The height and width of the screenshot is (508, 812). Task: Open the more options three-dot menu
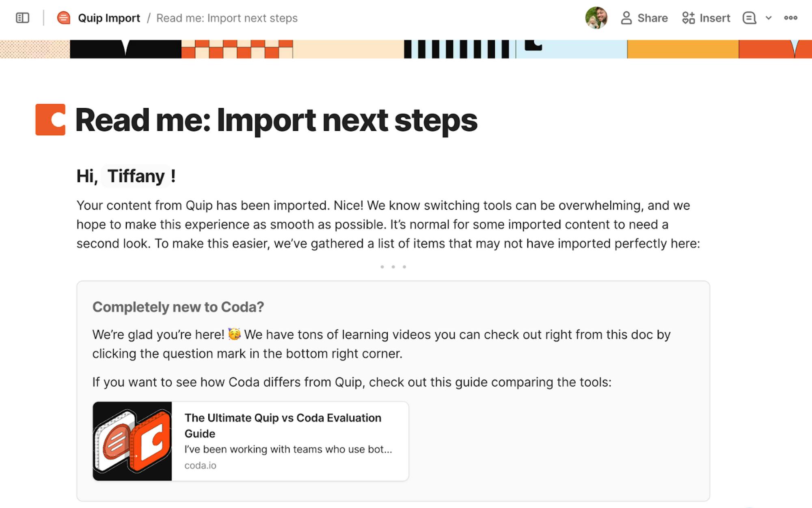[x=790, y=18]
